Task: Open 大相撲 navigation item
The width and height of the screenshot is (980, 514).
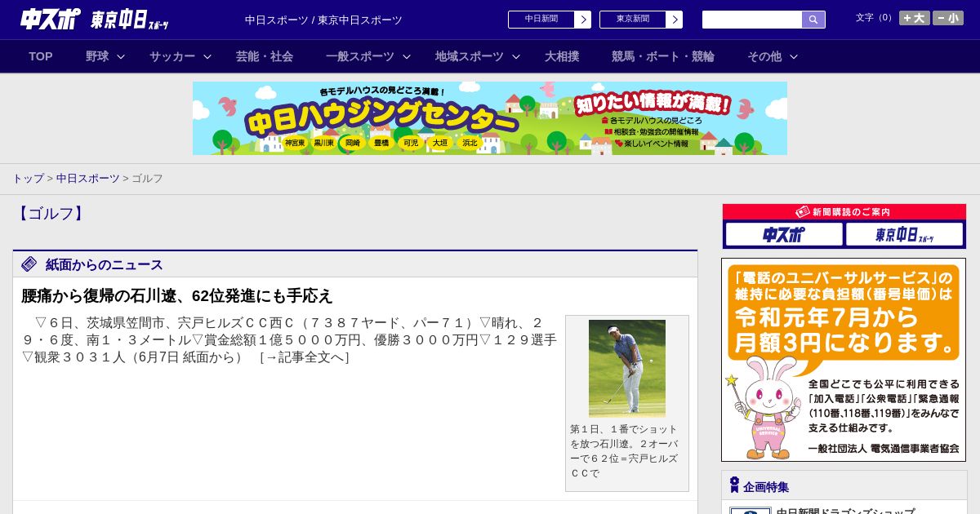Action: point(562,56)
